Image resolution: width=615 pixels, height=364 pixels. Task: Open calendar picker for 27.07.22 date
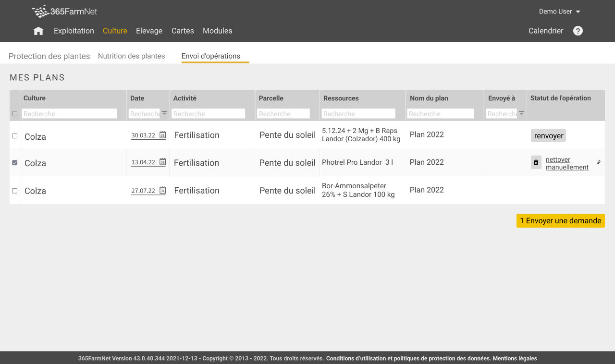162,191
